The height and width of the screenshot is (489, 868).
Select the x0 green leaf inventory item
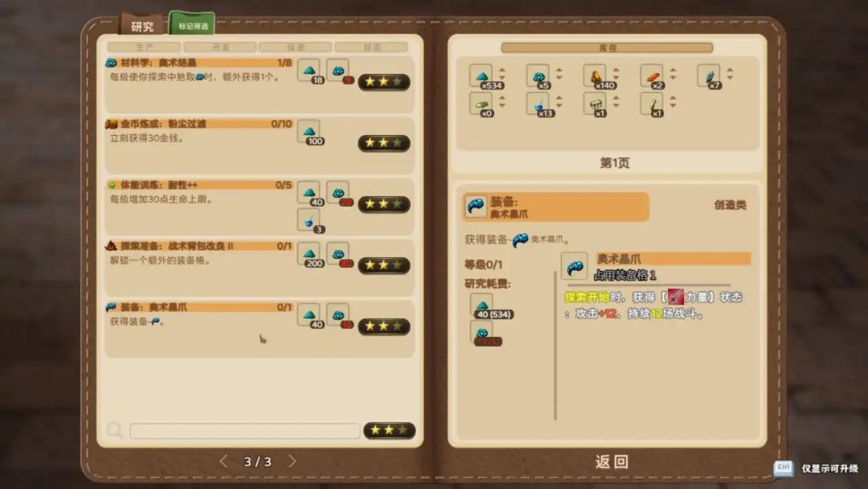pyautogui.click(x=481, y=104)
